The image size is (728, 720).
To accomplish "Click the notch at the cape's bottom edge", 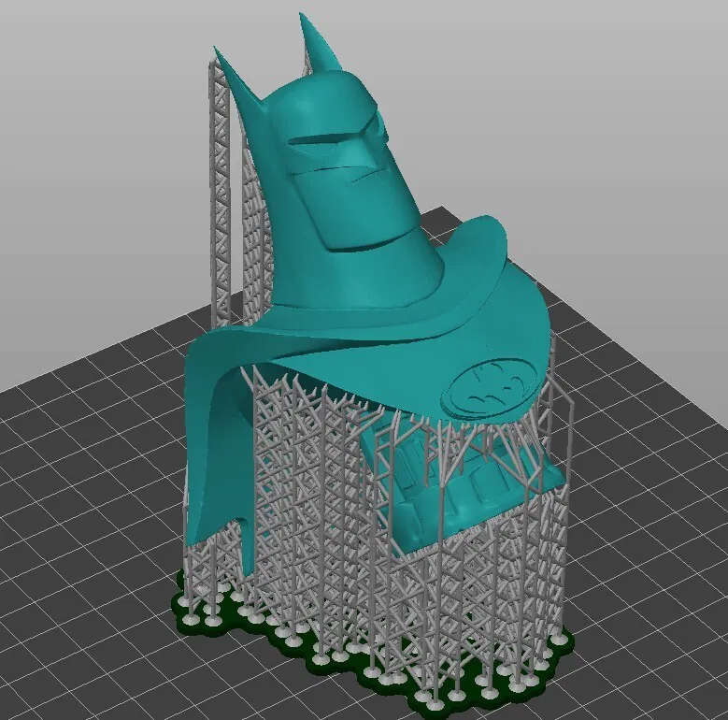I will (241, 524).
